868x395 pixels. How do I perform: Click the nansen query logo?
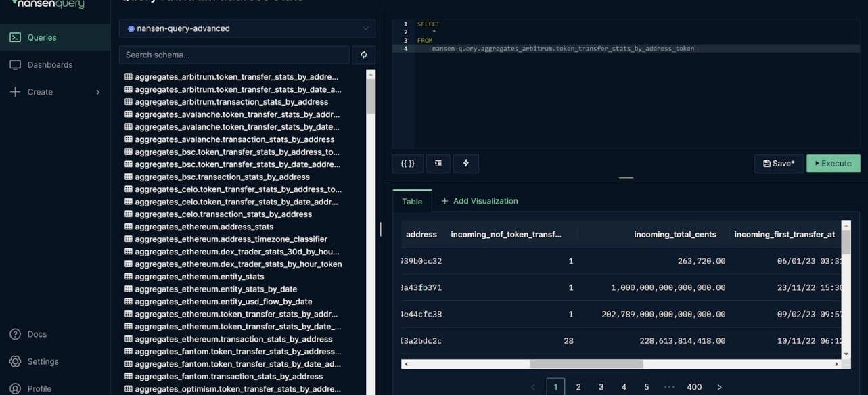click(x=48, y=4)
